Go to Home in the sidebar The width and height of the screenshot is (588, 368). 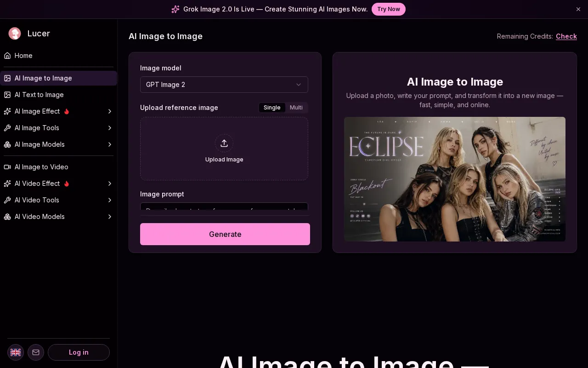click(58, 56)
